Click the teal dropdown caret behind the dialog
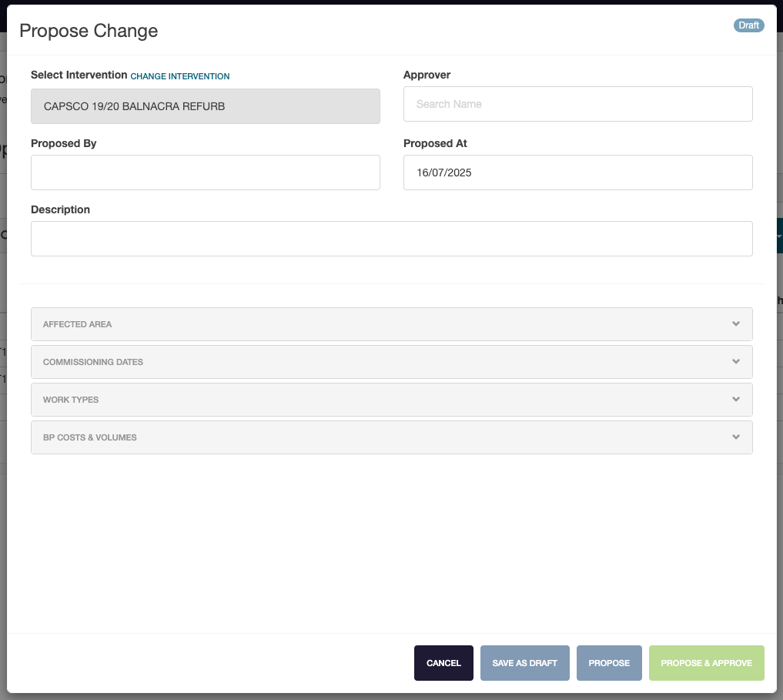The height and width of the screenshot is (700, 783). pos(779,236)
